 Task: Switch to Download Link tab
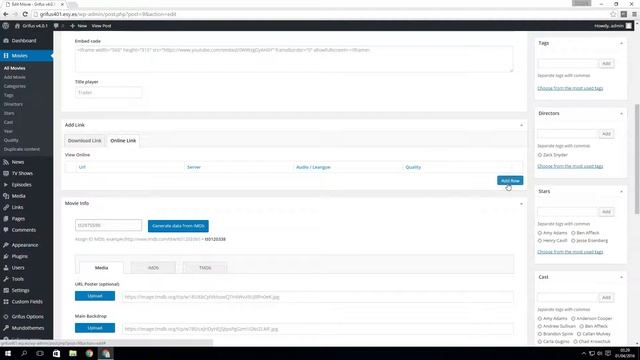point(84,141)
